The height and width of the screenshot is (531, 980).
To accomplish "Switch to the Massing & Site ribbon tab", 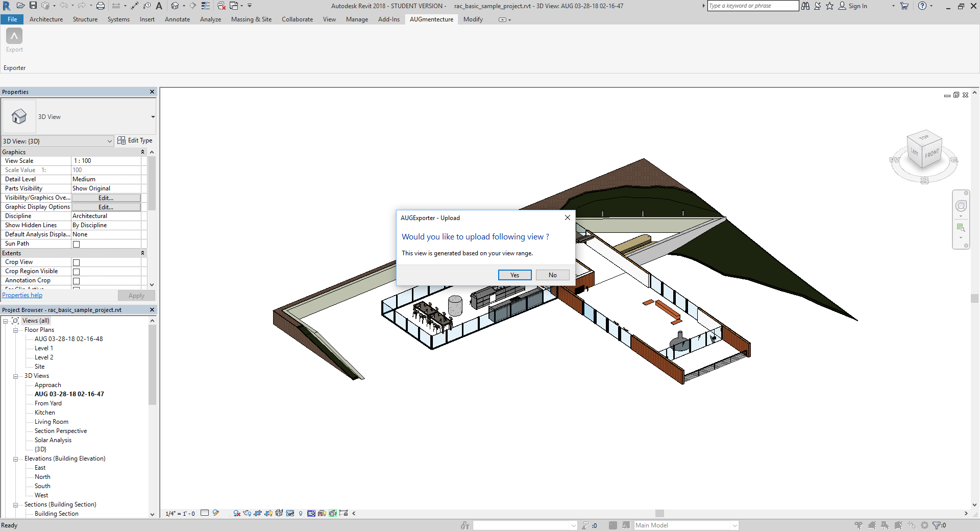I will 251,19.
